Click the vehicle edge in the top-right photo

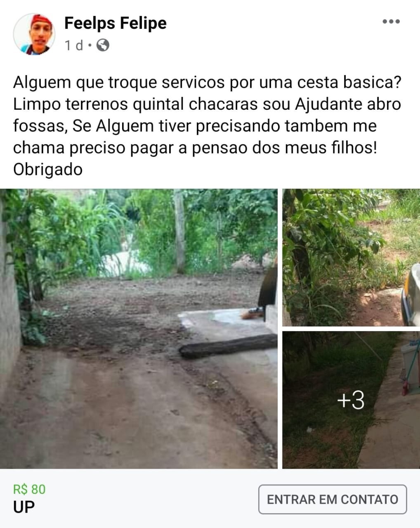click(411, 295)
